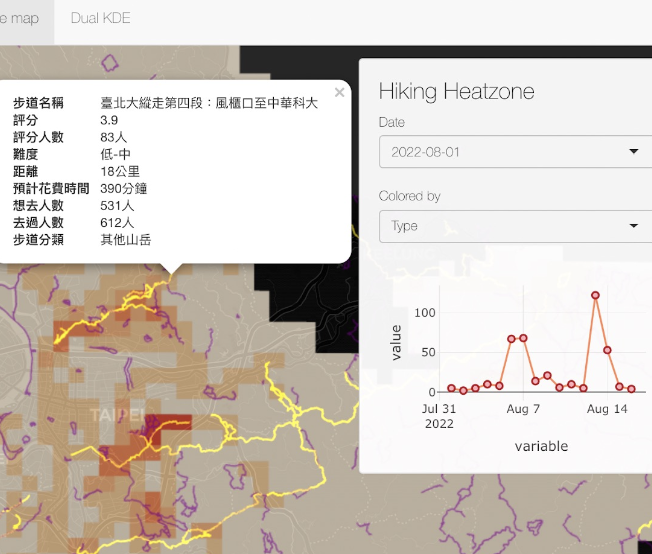Viewport: 652px width, 554px height.
Task: Click the Date dropdown arrow
Action: pos(633,151)
